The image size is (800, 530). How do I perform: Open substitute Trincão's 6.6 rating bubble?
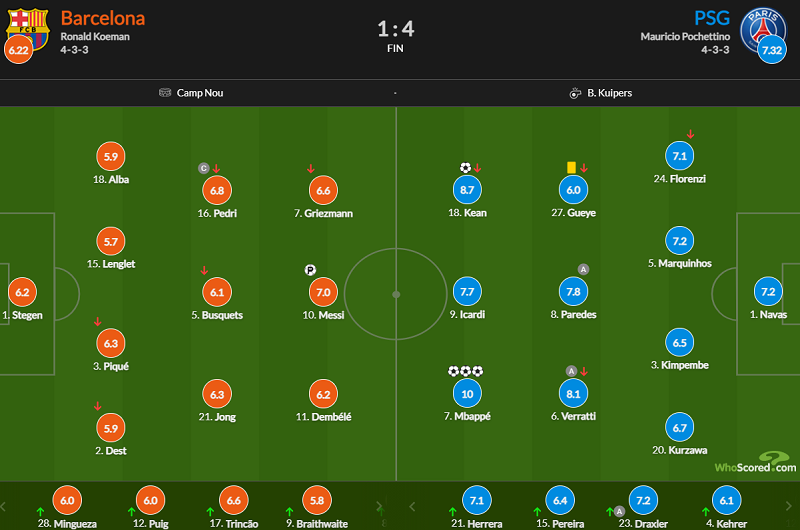click(x=234, y=500)
